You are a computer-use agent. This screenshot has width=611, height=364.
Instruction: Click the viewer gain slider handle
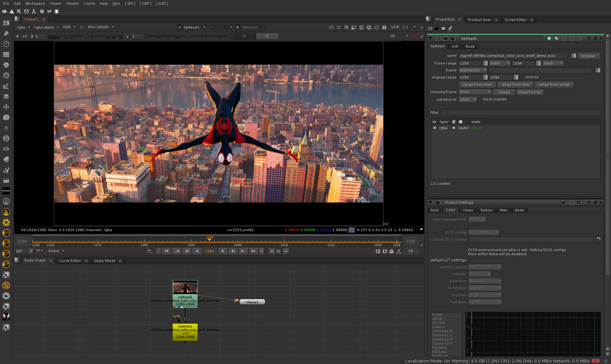pos(85,36)
